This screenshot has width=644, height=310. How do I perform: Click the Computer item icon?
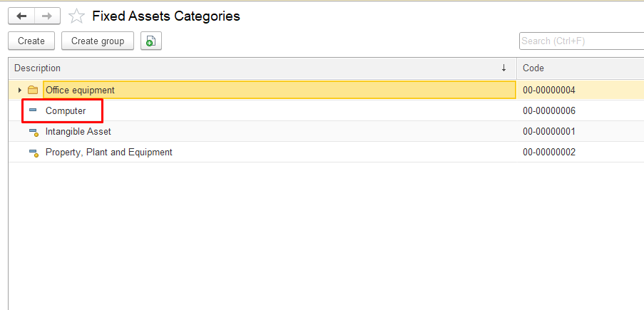[33, 111]
